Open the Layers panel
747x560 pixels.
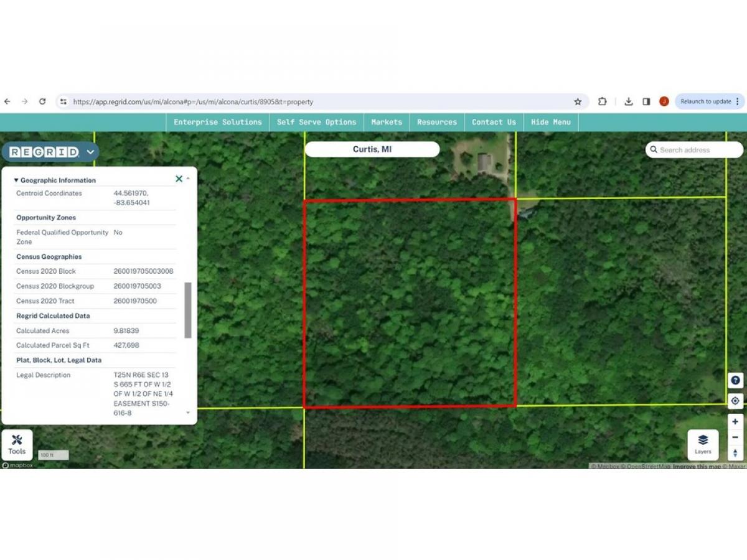703,444
